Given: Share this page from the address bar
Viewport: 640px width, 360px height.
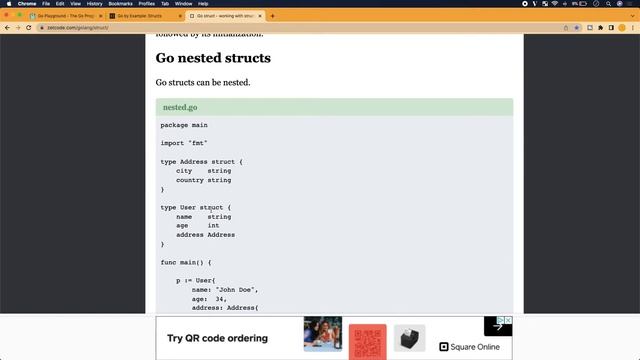Looking at the screenshot, I should coord(566,28).
